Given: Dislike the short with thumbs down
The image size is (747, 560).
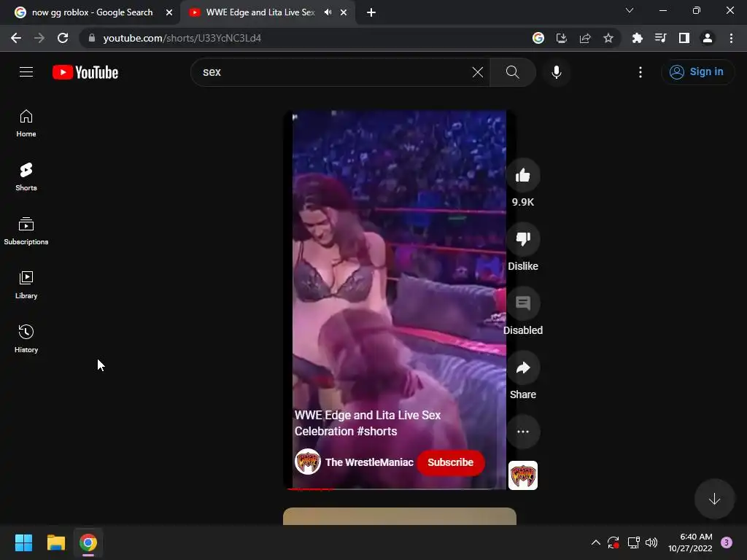Looking at the screenshot, I should pos(522,239).
